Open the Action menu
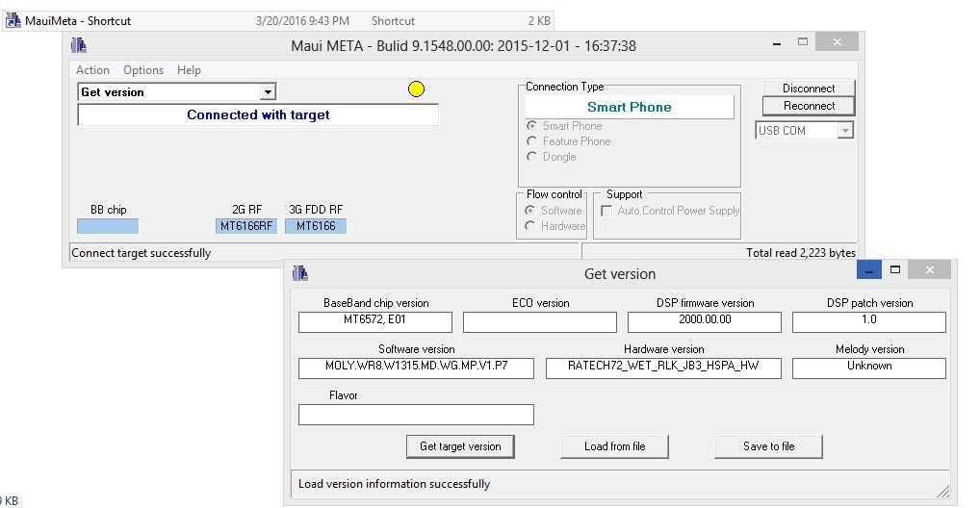The width and height of the screenshot is (980, 508). click(92, 70)
